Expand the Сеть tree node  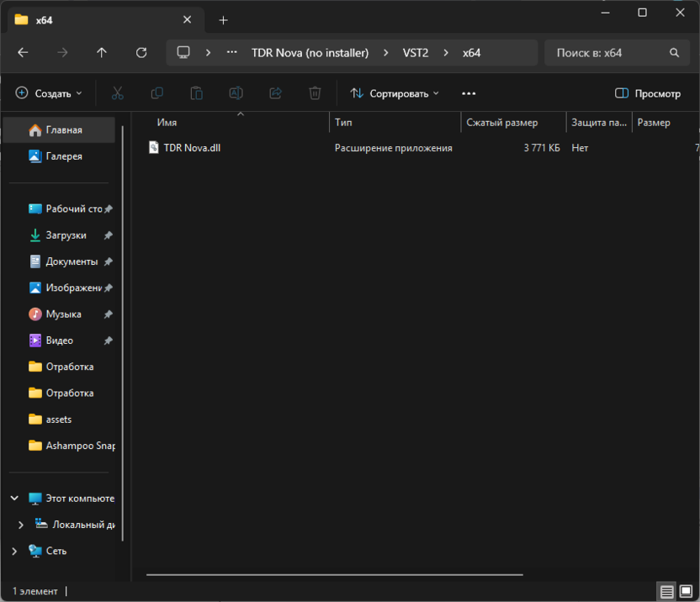click(14, 551)
